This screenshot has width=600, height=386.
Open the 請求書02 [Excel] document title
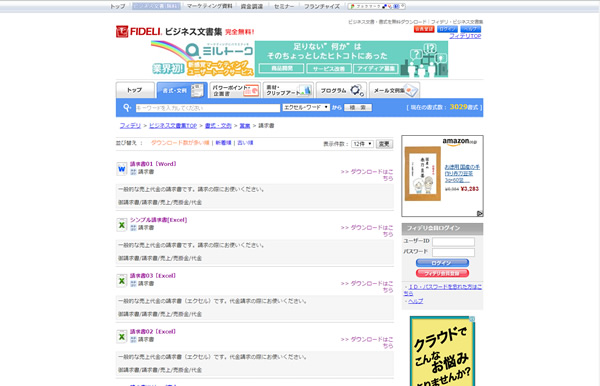[153, 332]
